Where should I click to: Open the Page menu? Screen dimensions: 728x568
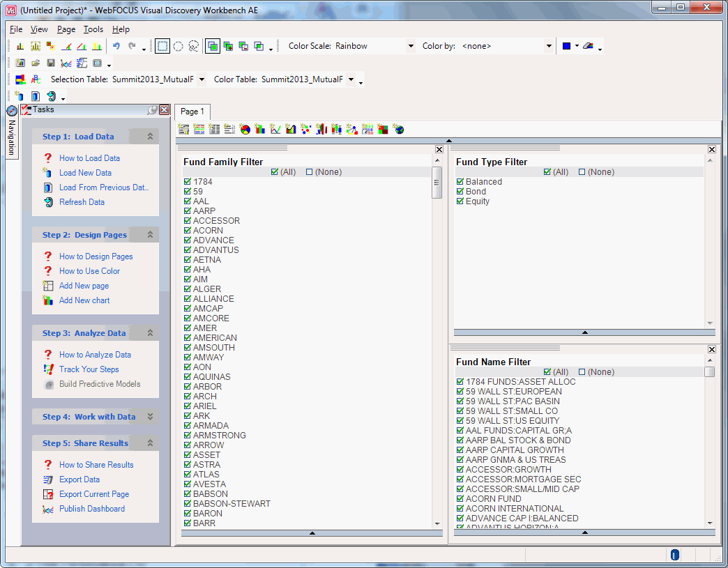66,29
